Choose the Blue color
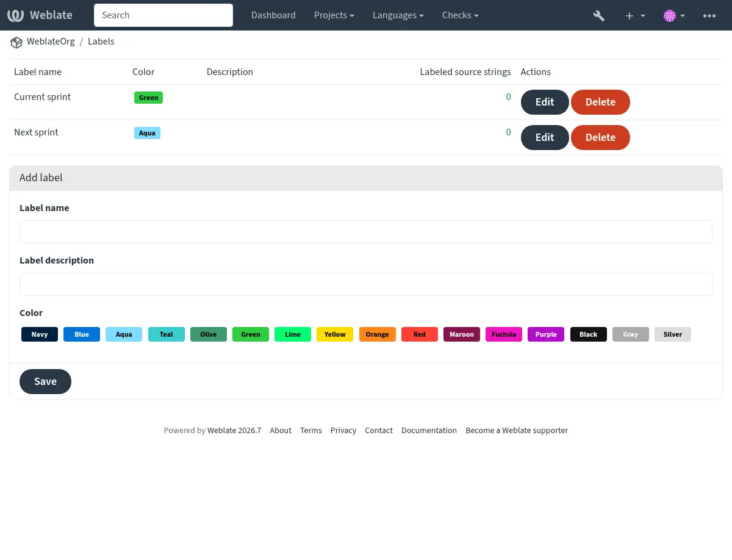Screen dimensions: 732x560 click(x=82, y=334)
